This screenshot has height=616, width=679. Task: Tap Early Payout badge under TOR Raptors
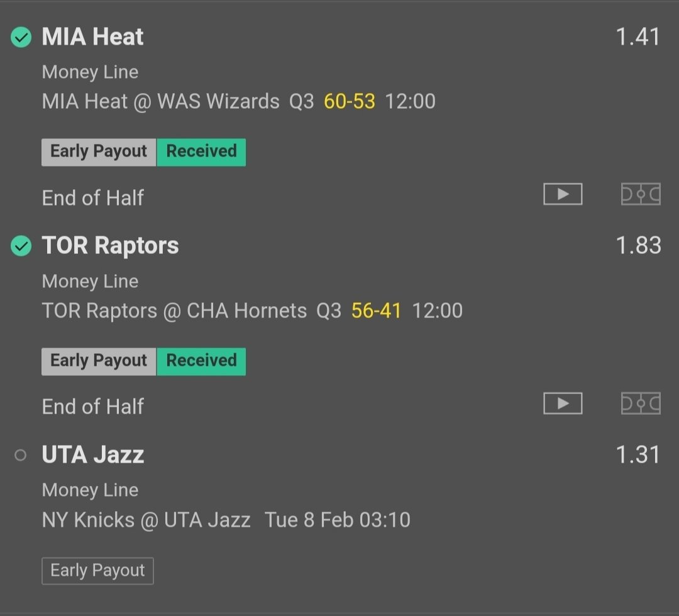[99, 361]
